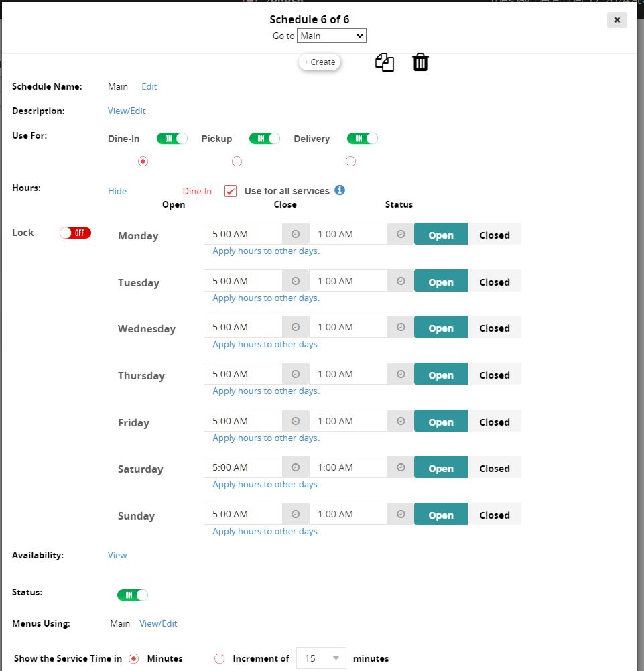Uncheck the Use for all services checkbox

point(231,191)
